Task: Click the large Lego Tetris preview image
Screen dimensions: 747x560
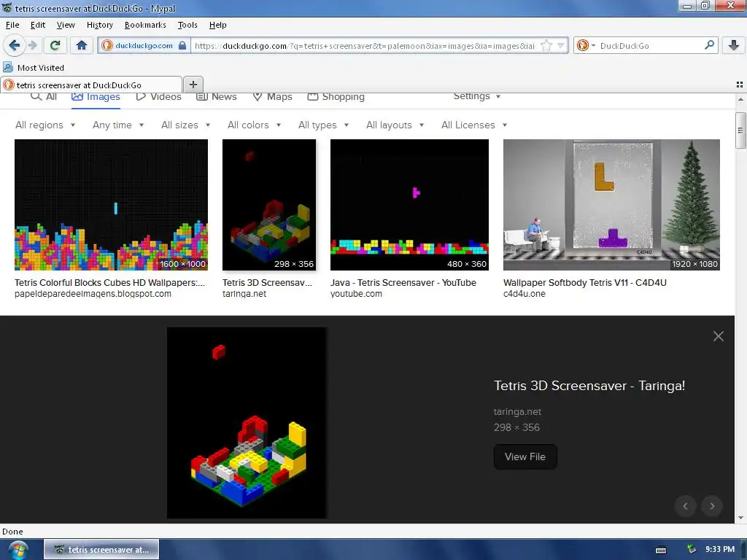Action: (247, 423)
